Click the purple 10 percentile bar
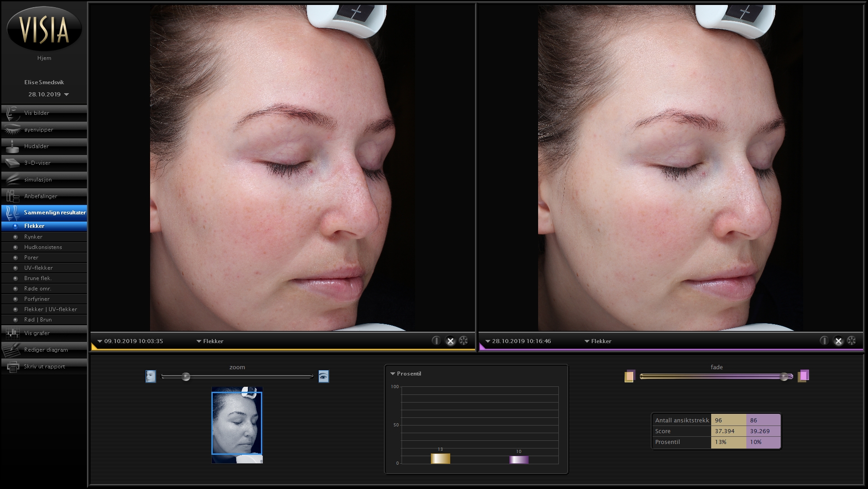 tap(519, 459)
